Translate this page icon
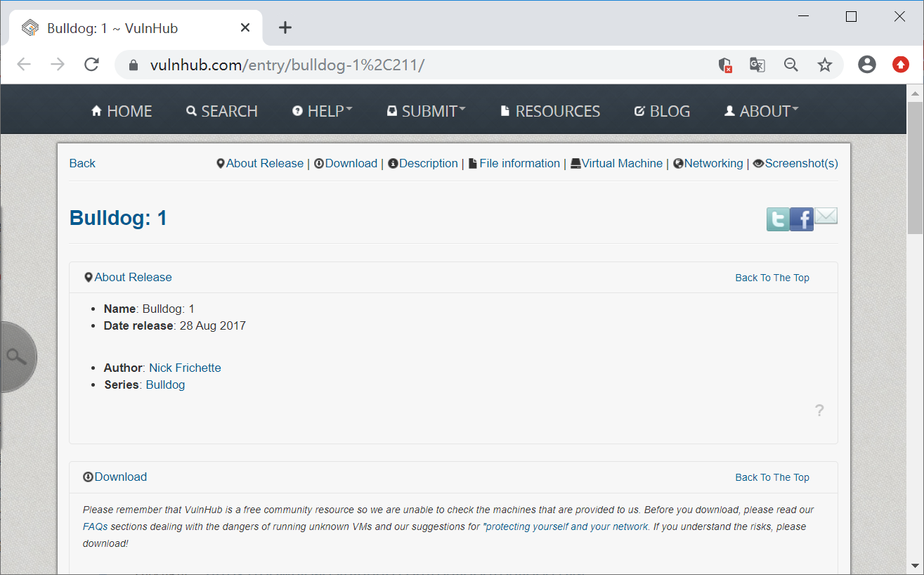 pyautogui.click(x=757, y=65)
